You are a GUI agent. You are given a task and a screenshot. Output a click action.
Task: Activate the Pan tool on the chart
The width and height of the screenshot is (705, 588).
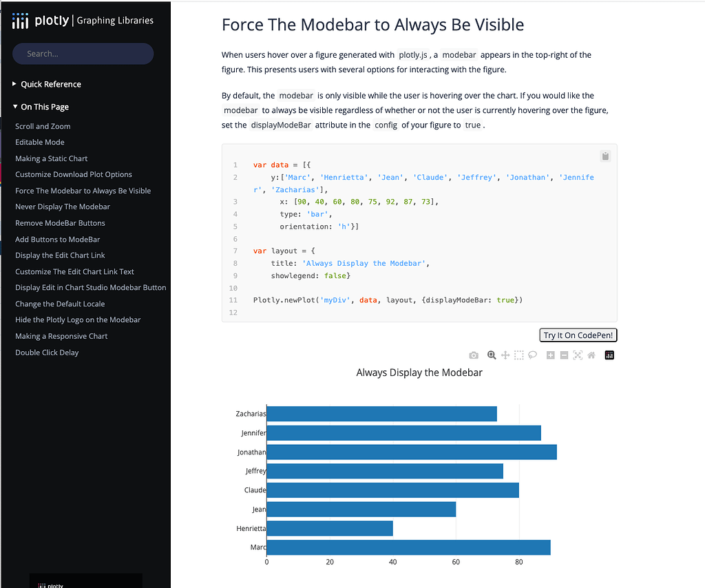(x=505, y=355)
